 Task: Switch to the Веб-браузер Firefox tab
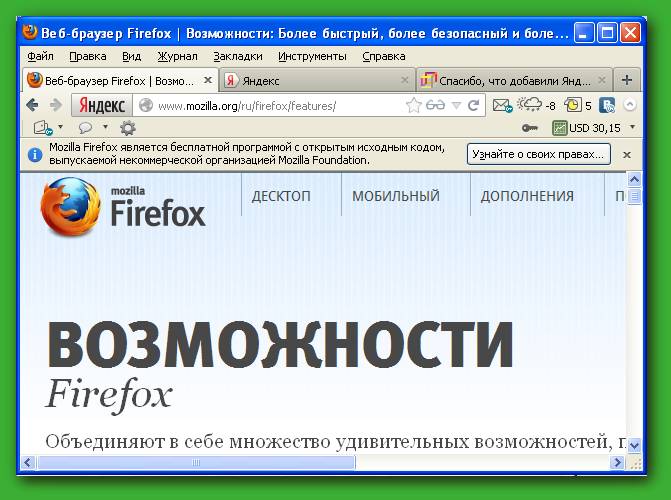pyautogui.click(x=120, y=80)
